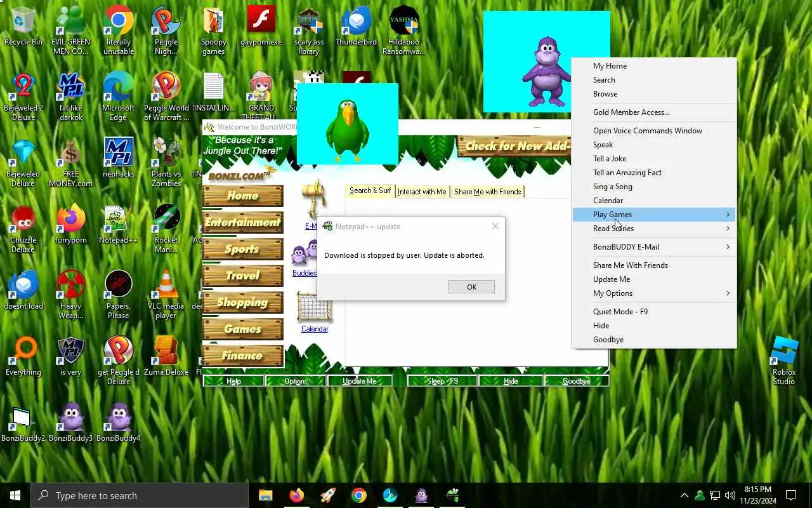The height and width of the screenshot is (508, 812).
Task: Choose Tell a Joke menu item
Action: (x=654, y=159)
